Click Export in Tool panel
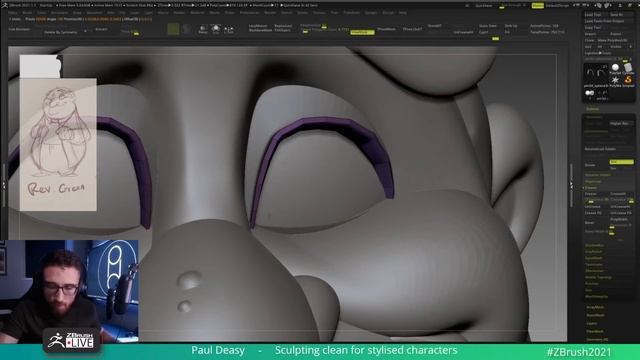640x360 pixels. (x=616, y=34)
